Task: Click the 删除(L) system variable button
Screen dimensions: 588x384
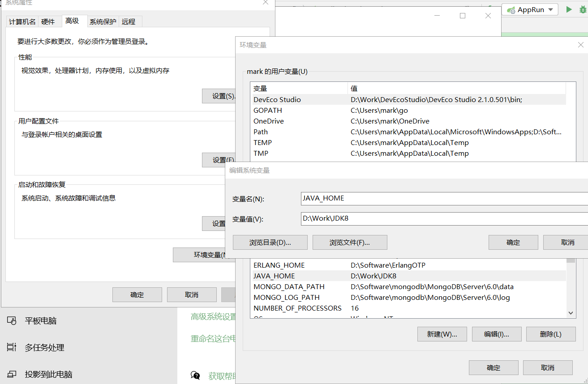Action: point(551,334)
